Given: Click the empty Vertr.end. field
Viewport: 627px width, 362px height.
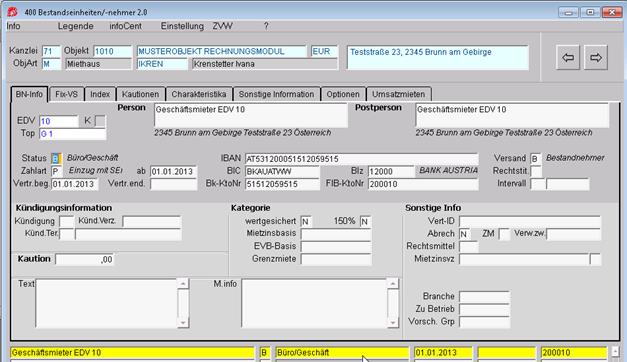Looking at the screenshot, I should [174, 184].
